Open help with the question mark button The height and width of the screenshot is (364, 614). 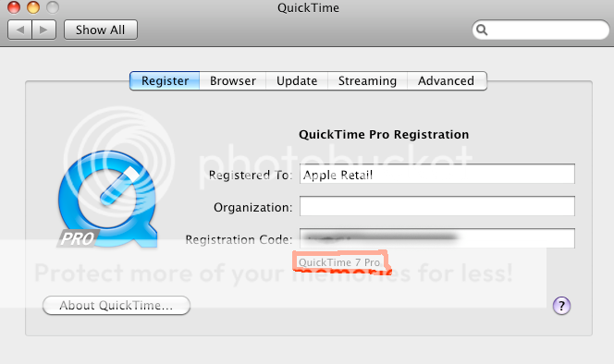click(561, 306)
